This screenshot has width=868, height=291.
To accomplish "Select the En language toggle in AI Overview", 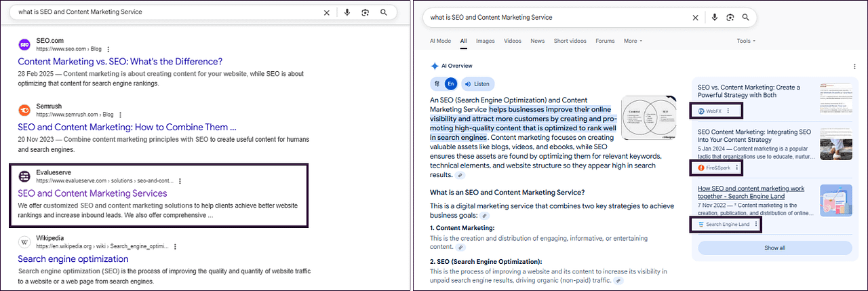I will click(451, 84).
